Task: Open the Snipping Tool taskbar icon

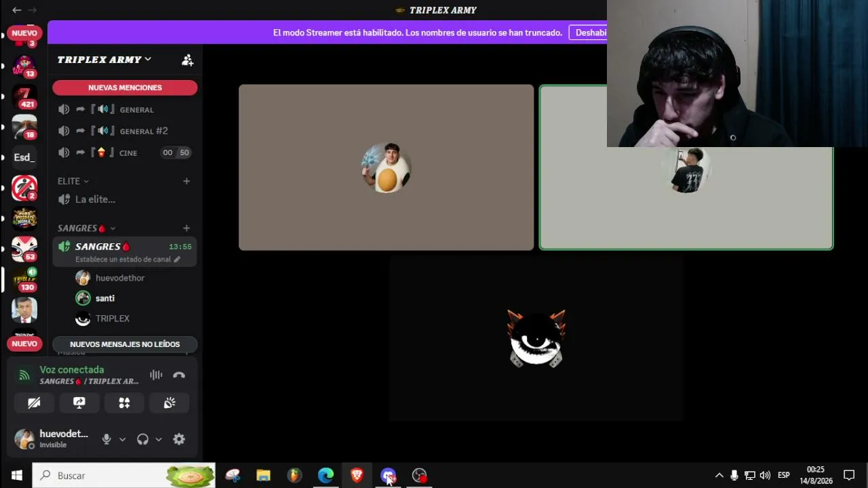Action: tap(233, 476)
